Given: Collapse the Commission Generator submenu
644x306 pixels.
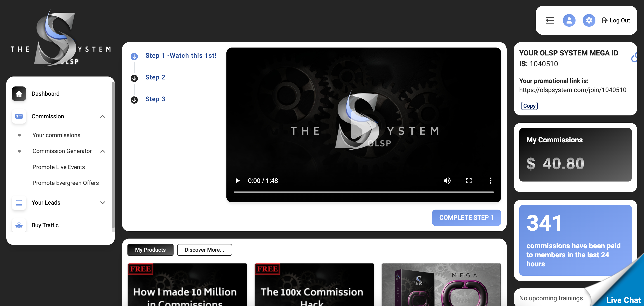Looking at the screenshot, I should pyautogui.click(x=103, y=151).
